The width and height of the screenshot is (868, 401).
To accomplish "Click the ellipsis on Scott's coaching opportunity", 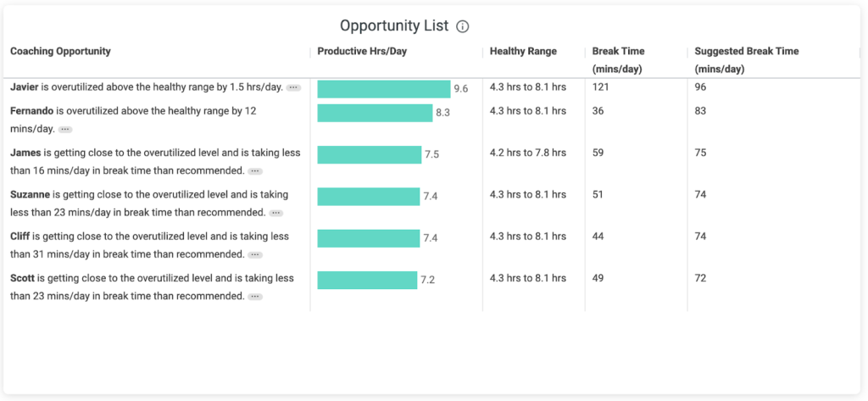I will (255, 297).
